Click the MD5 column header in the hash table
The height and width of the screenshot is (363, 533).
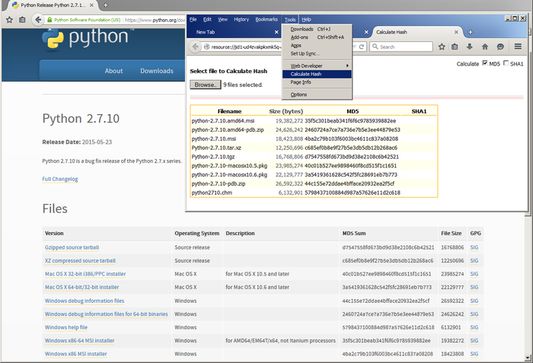[353, 111]
